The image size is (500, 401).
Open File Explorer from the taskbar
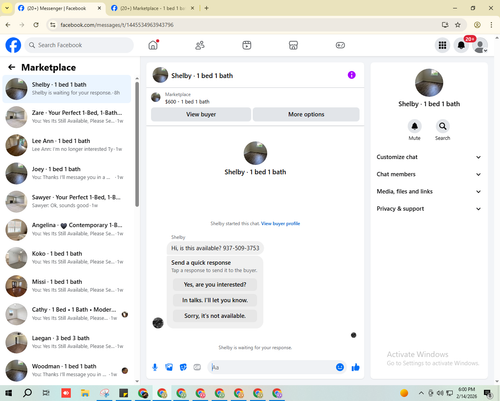pos(85,393)
